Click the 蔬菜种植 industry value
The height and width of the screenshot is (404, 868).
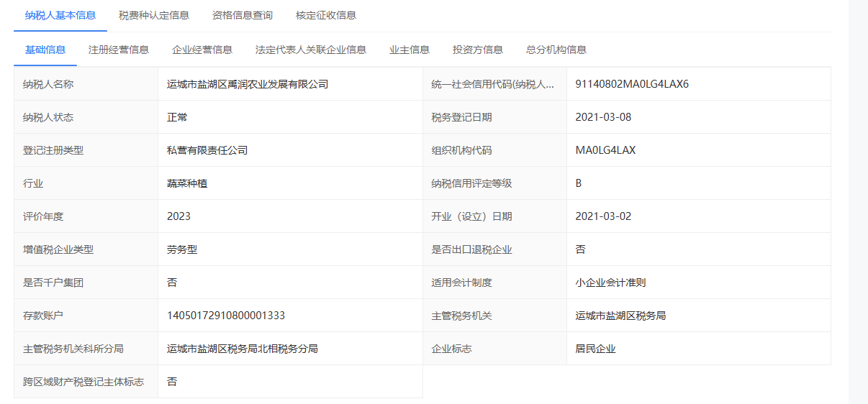[187, 183]
